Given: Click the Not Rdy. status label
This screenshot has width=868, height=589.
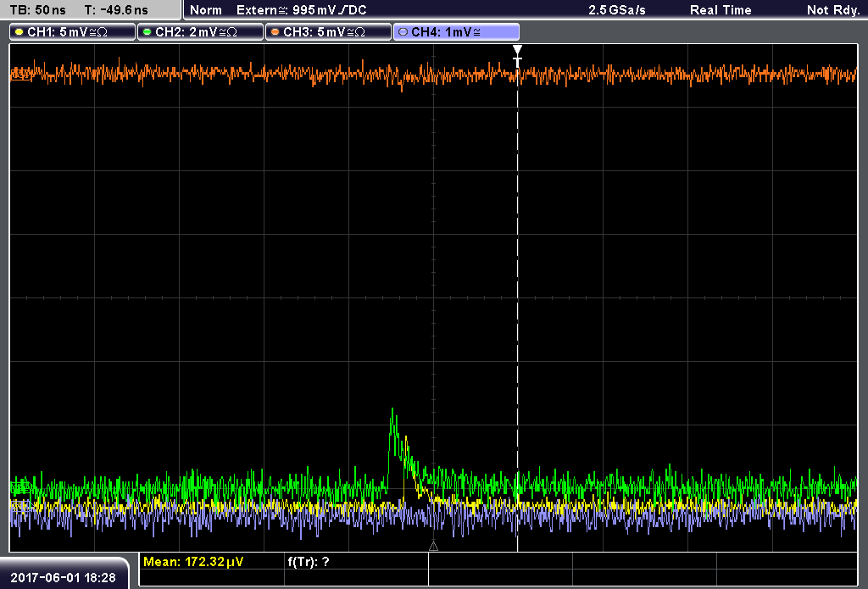Looking at the screenshot, I should point(833,10).
